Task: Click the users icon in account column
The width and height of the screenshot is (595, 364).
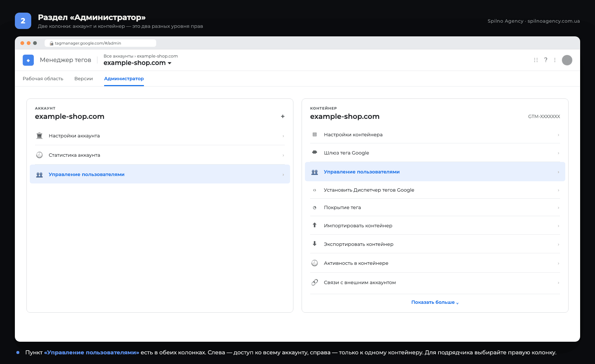Action: (39, 175)
